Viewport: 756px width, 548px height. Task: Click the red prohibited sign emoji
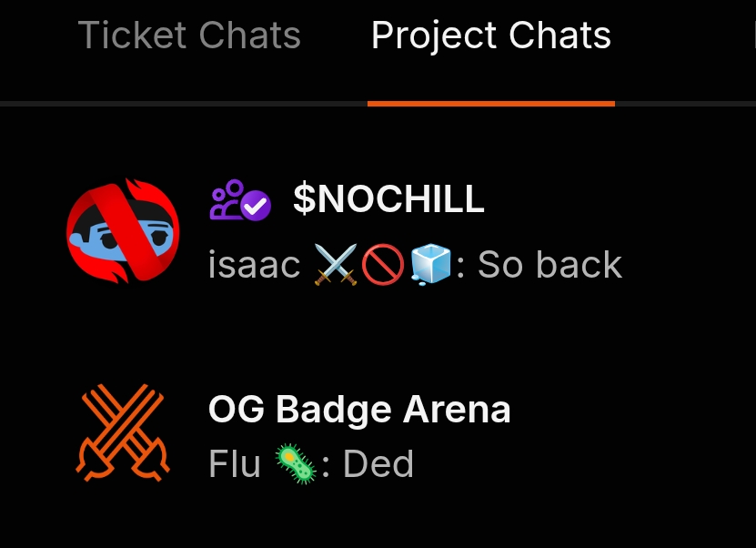383,265
